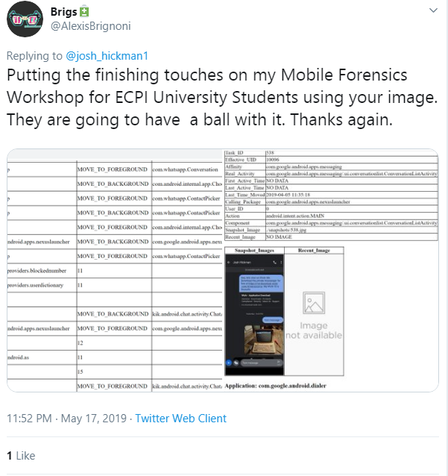Open the tweet options chevron menu
448x476 pixels.
[x=434, y=11]
